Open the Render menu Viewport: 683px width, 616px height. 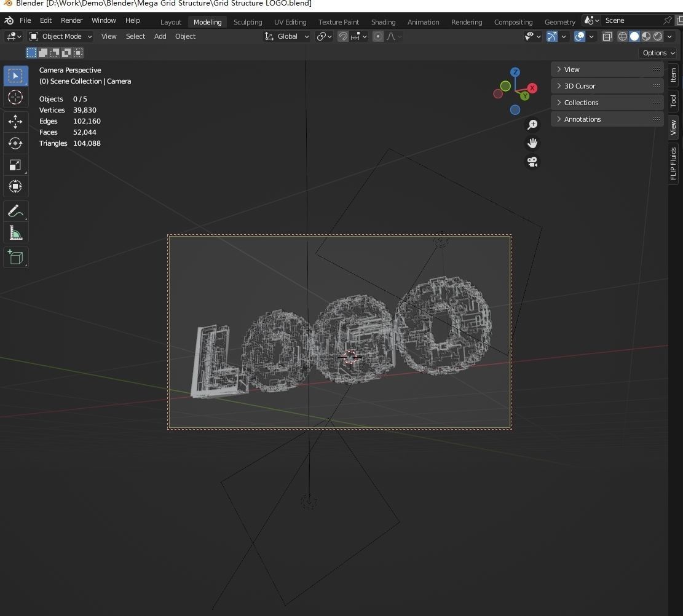point(72,20)
